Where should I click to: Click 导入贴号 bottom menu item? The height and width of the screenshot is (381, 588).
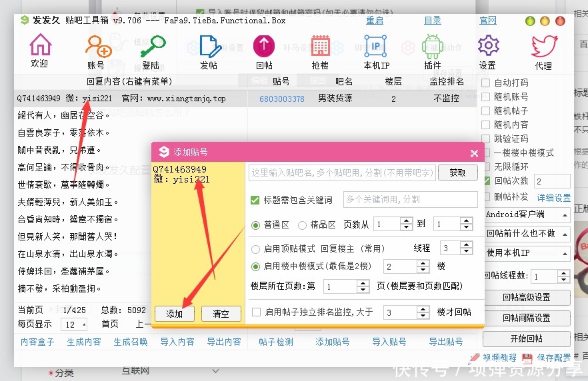389,342
